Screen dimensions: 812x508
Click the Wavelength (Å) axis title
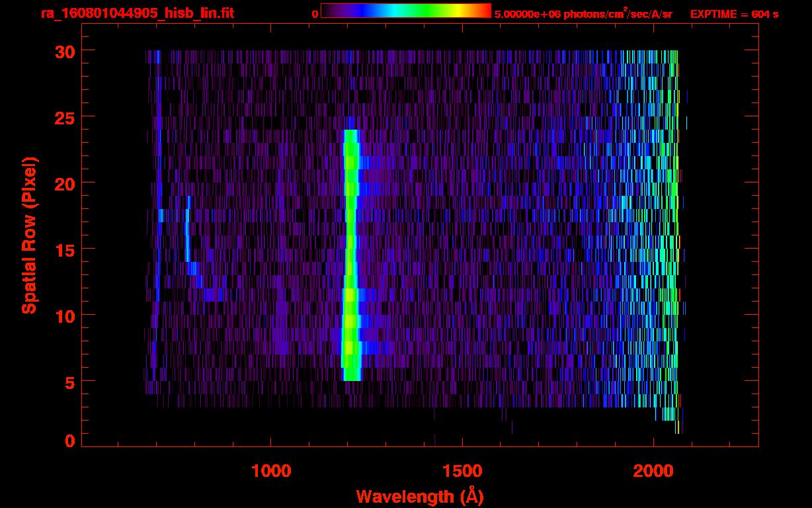(419, 495)
